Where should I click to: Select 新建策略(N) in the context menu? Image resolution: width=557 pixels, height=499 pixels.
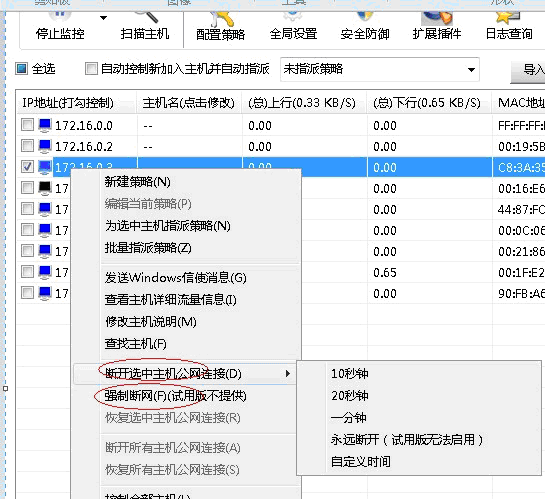click(x=137, y=182)
